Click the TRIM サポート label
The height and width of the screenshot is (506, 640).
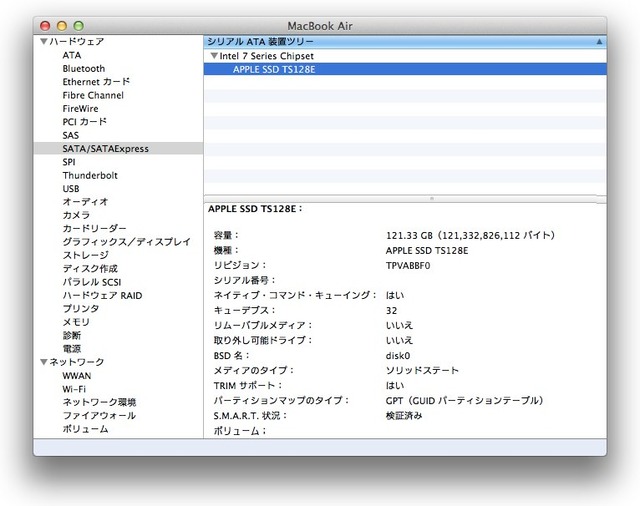point(248,386)
